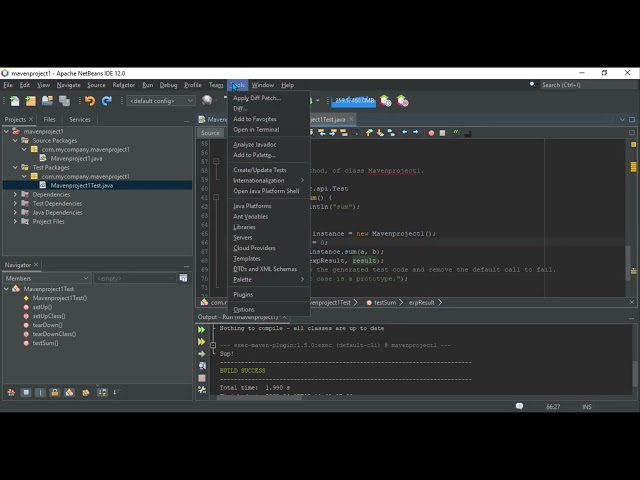
Task: Collapse the Test Packages node
Action: (15, 167)
